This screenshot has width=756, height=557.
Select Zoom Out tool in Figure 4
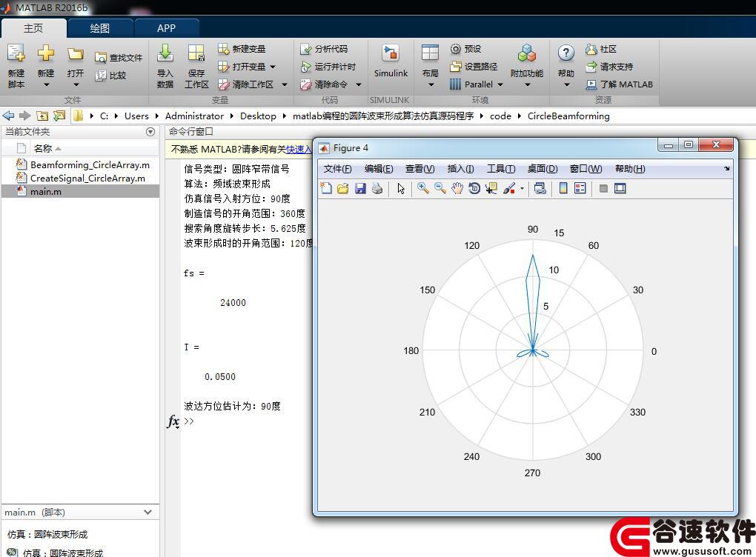point(440,188)
